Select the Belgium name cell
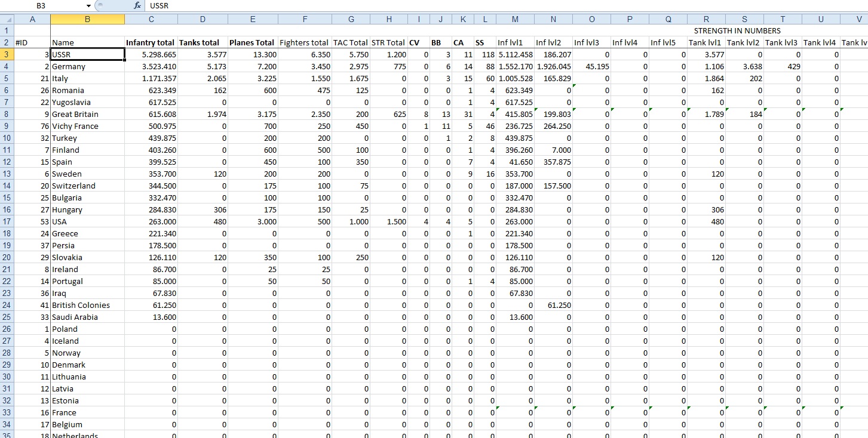 coord(88,424)
